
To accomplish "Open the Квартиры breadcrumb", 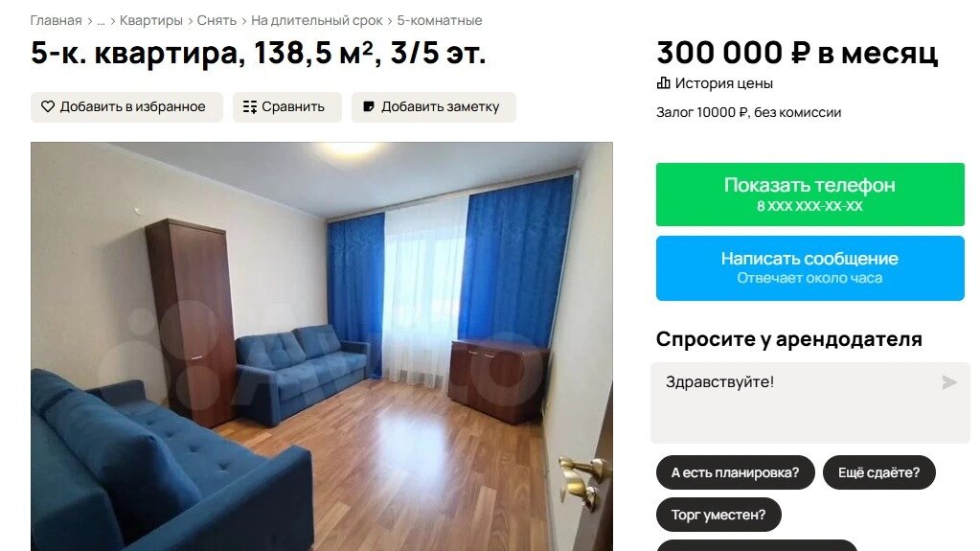I will pos(150,21).
